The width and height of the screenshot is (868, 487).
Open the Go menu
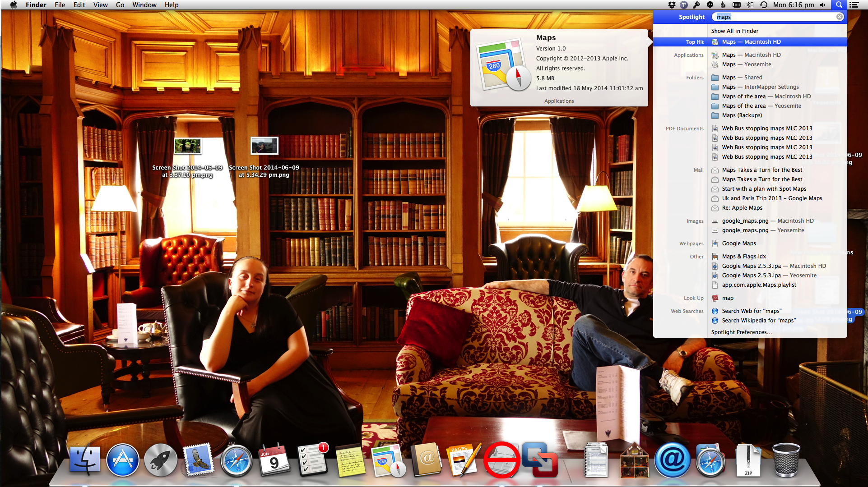pyautogui.click(x=120, y=5)
